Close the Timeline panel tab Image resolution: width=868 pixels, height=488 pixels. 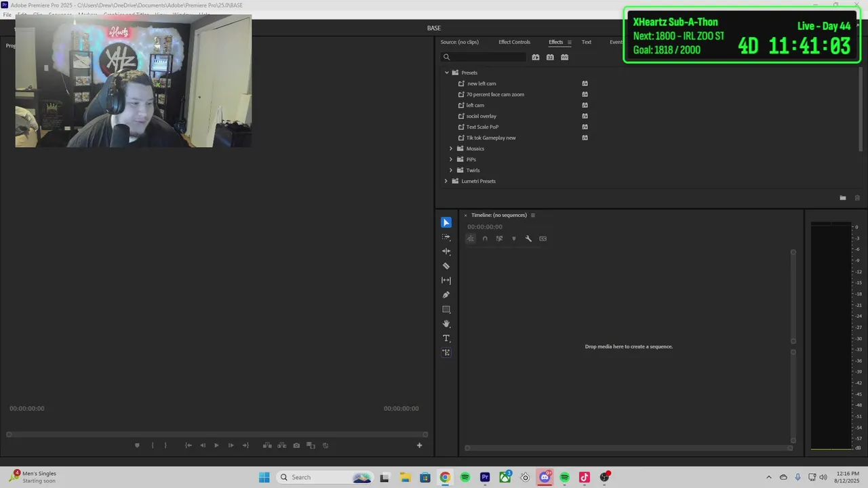[465, 215]
